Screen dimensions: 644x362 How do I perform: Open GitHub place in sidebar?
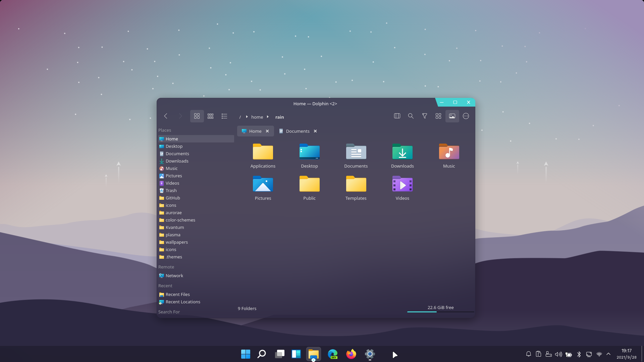point(196,198)
